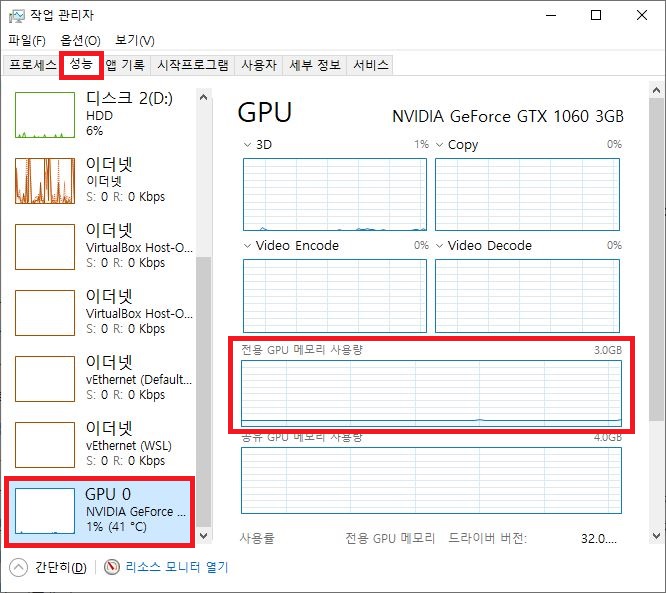
Task: Click the GPU heading text
Action: (265, 113)
